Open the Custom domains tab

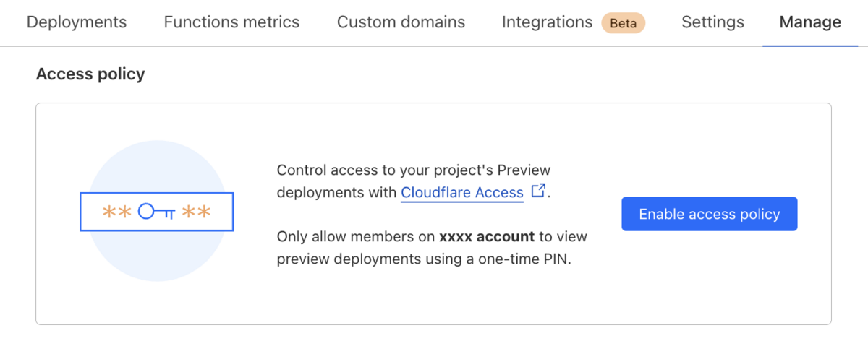coord(401,22)
